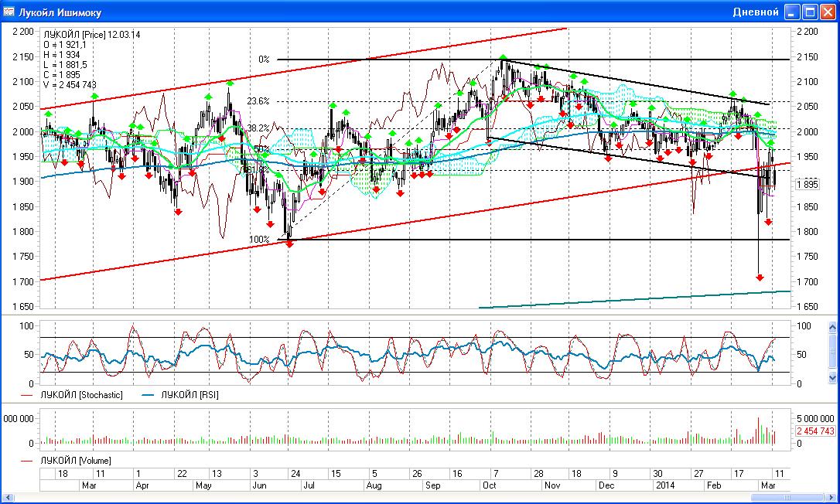Click the 'Jun' month label on timeline
840x504 pixels.
click(259, 485)
